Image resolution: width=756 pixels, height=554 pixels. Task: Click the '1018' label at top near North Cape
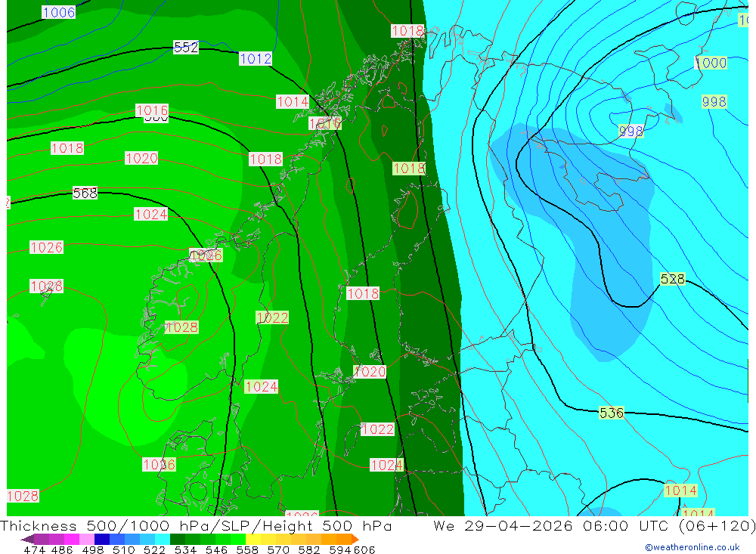408,31
